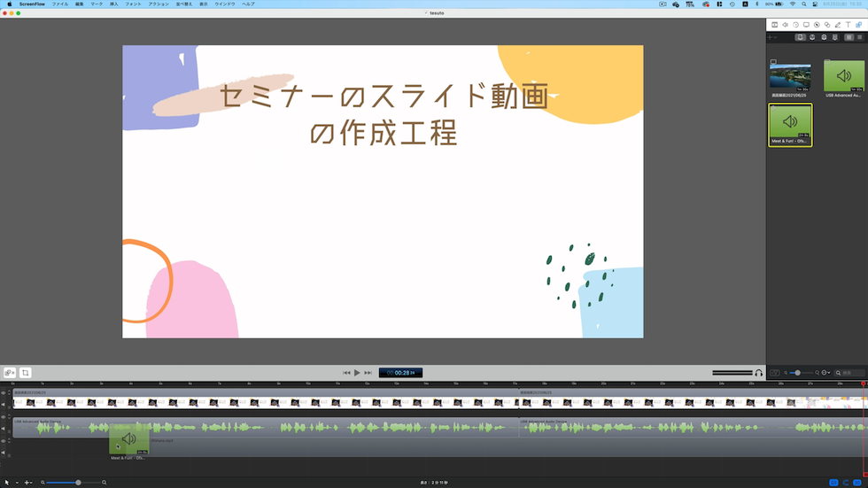Select the pointer tool in timeline footer
The height and width of the screenshot is (488, 868).
7,483
